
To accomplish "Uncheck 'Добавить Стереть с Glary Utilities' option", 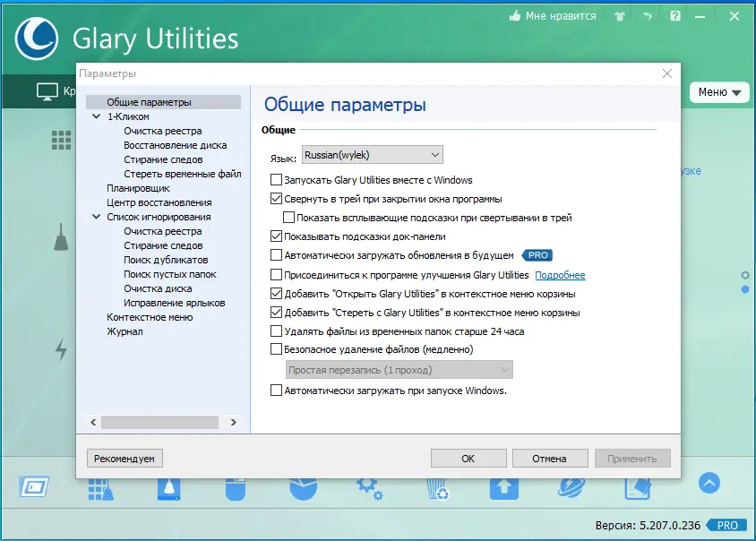I will (x=276, y=313).
